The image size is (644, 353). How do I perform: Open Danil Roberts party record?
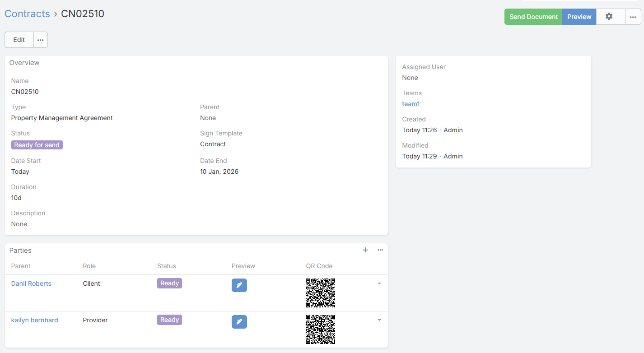click(x=31, y=283)
